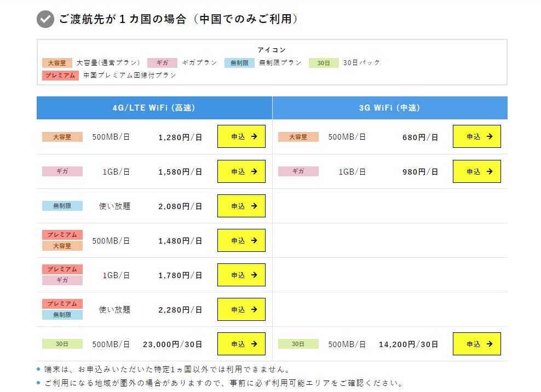Image resolution: width=541 pixels, height=392 pixels.
Task: Click the checkmark icon beside the heading
Action: point(45,19)
